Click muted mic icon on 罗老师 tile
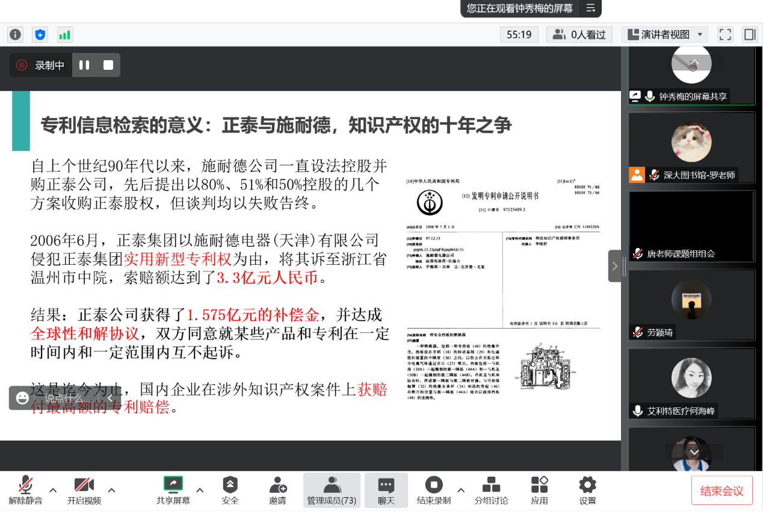Screen dimensions: 763x532 653,175
